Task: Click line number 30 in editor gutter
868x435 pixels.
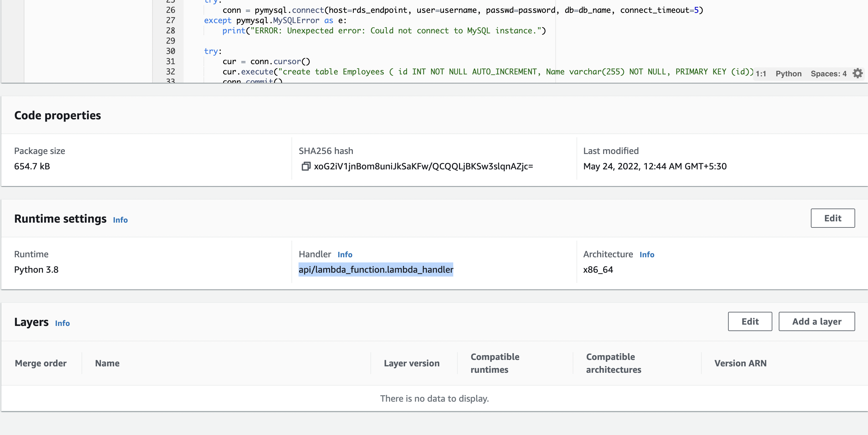Action: [x=170, y=51]
